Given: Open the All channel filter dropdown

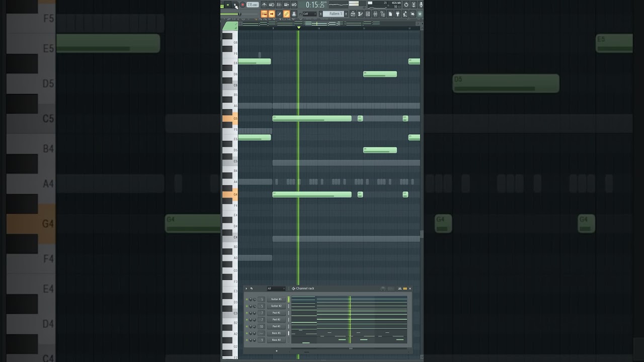Looking at the screenshot, I should pyautogui.click(x=276, y=289).
